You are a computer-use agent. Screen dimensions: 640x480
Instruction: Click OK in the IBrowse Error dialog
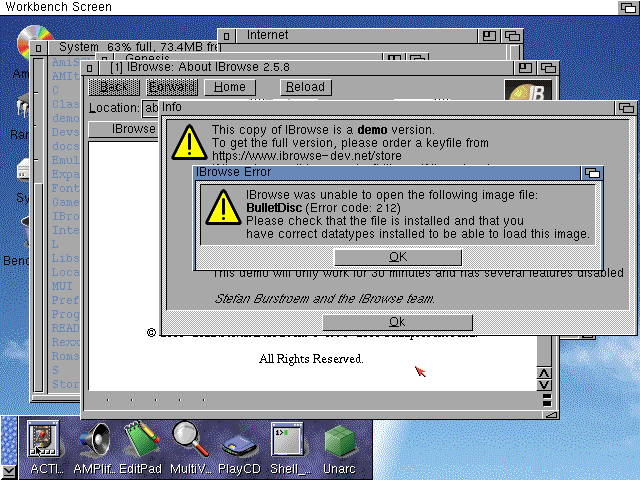(x=398, y=257)
